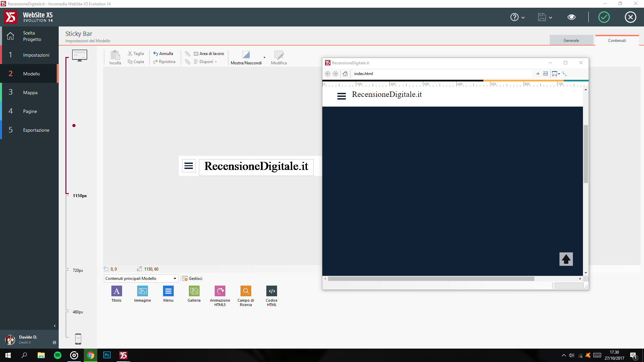
Task: Open the Help menu icon
Action: click(514, 17)
